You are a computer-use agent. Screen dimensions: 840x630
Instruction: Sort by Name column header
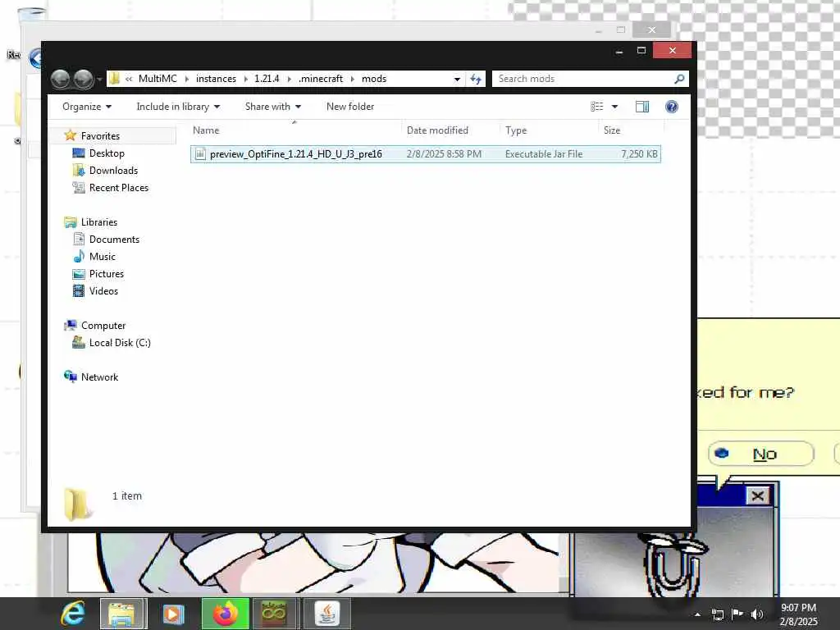(295, 130)
